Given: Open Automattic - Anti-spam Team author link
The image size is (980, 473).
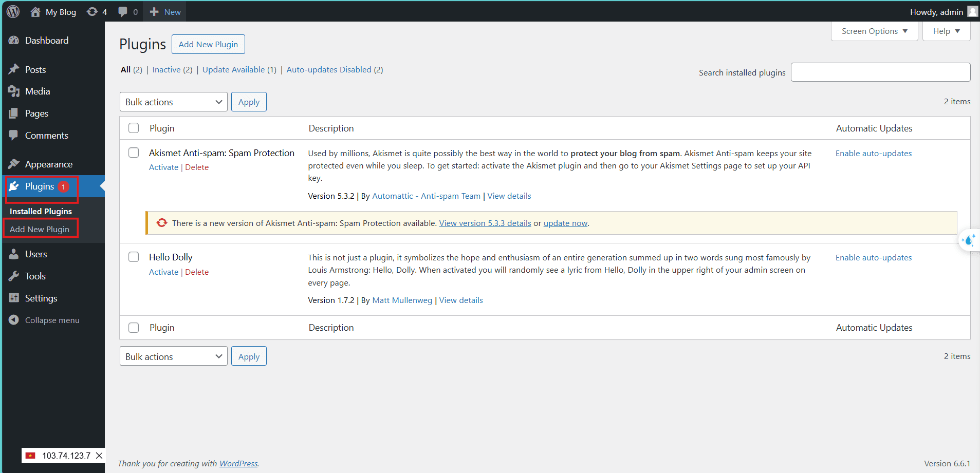Looking at the screenshot, I should (426, 196).
